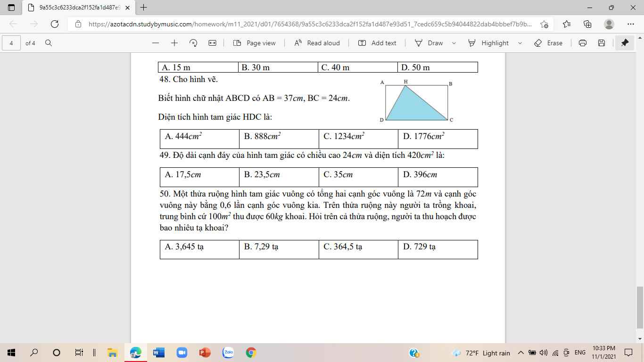Open the weather widget 72°F Light rain
644x362 pixels.
(481, 353)
